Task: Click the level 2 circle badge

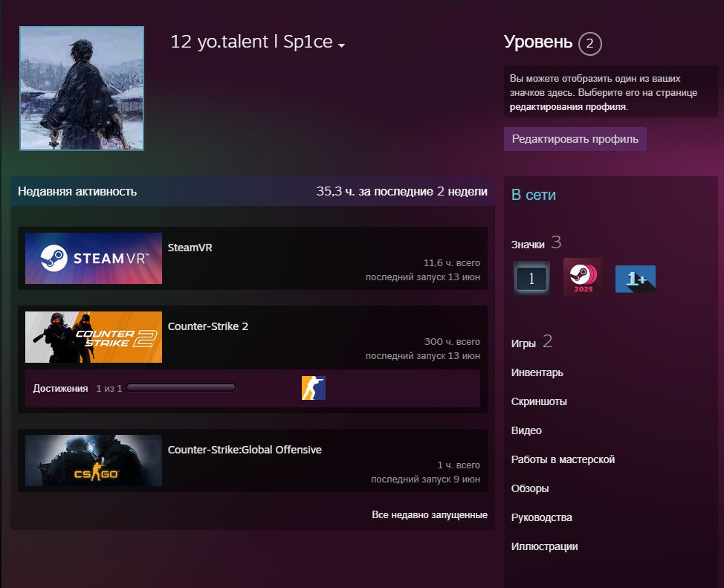Action: tap(589, 44)
